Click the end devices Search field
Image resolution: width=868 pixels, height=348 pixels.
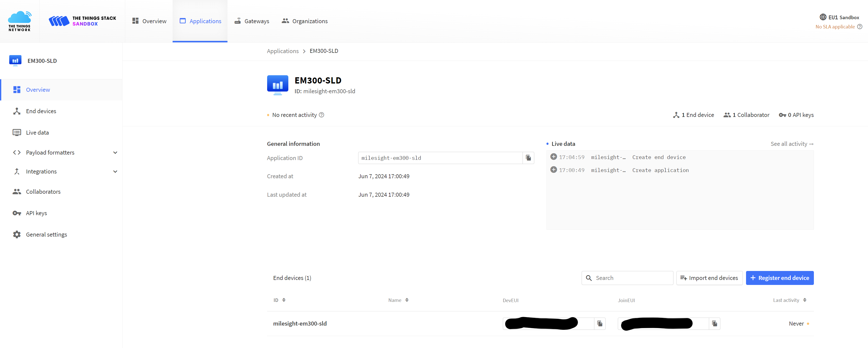627,278
